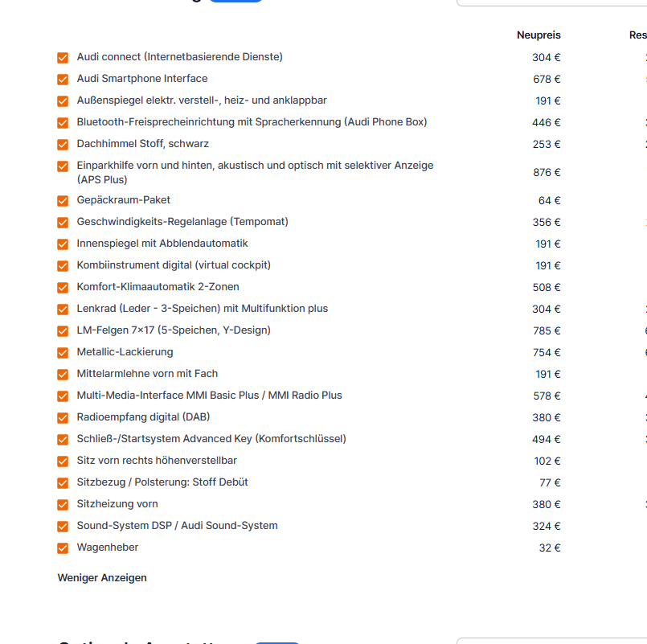Uncheck the Einparkhilfe APS Plus checkbox

click(63, 166)
